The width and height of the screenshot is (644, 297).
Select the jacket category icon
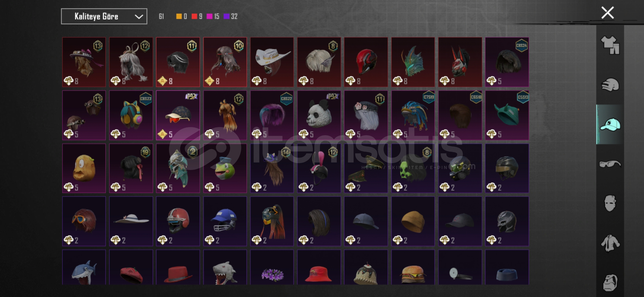pos(610,243)
